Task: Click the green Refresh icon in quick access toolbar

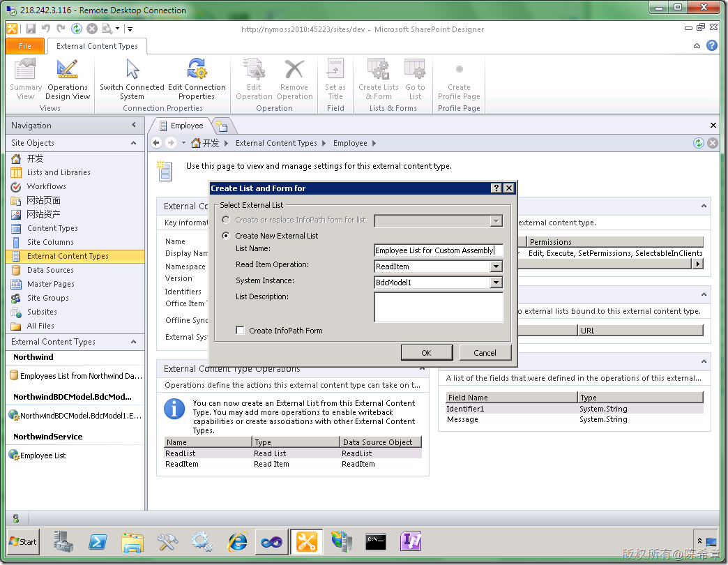Action: (77, 29)
